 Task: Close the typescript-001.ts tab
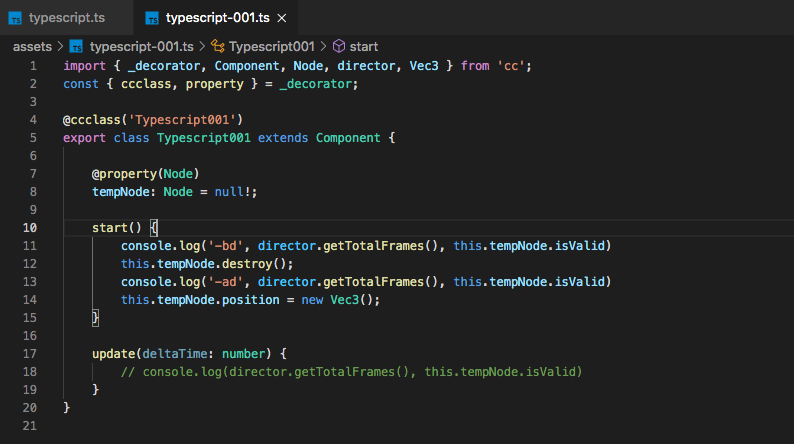[280, 18]
